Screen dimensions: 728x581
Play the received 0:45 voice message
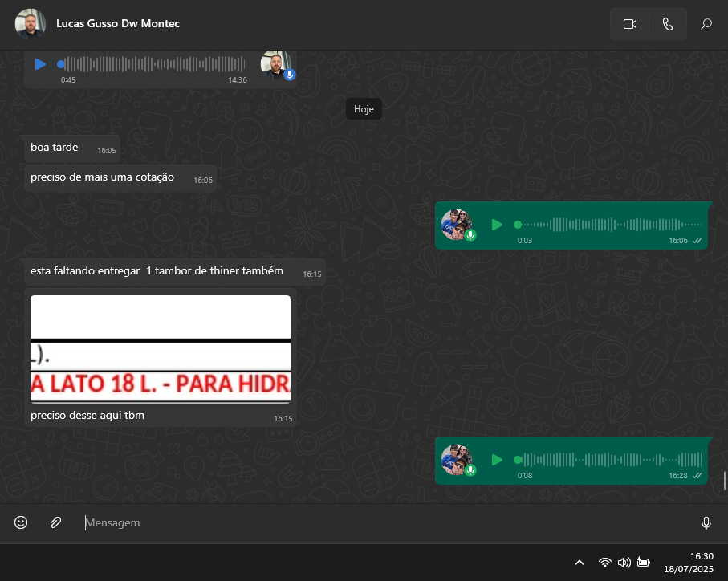click(x=40, y=64)
